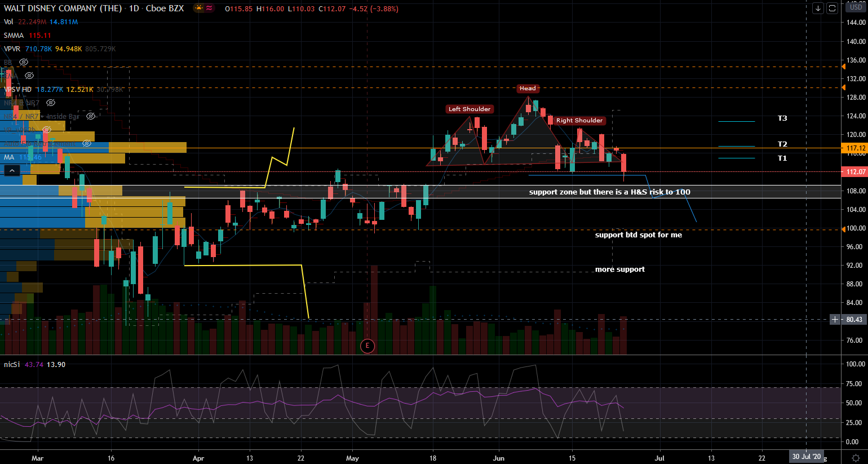Screen dimensions: 868x464
Task: Click the 144.00 price scale label
Action: [856, 23]
